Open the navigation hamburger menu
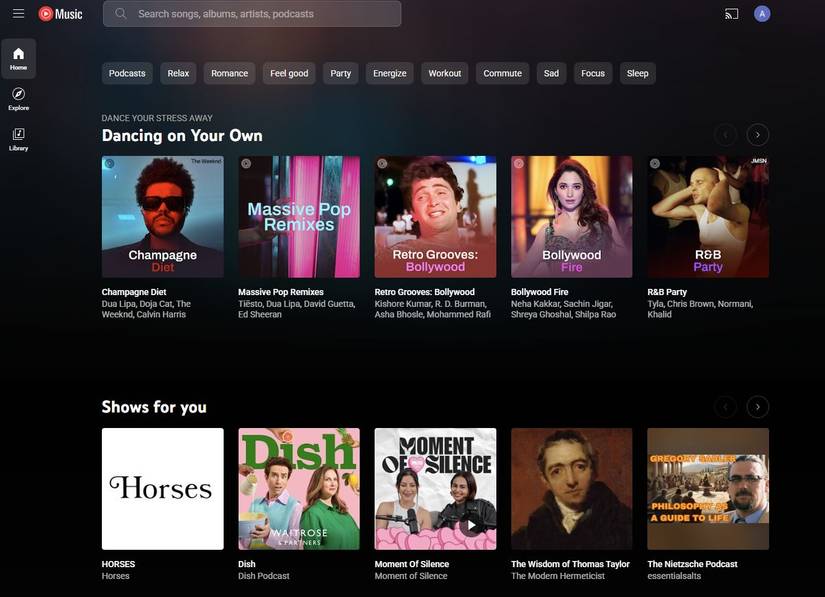The image size is (825, 597). (15, 12)
